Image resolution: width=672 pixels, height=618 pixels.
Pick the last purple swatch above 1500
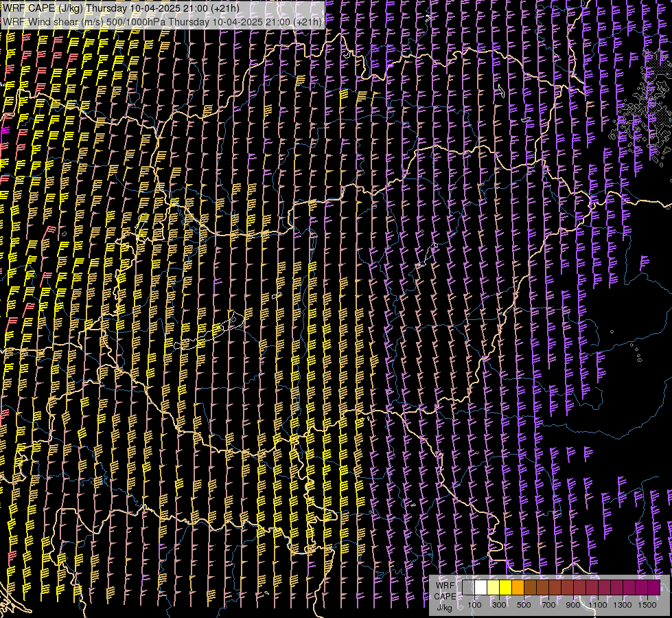pyautogui.click(x=654, y=587)
